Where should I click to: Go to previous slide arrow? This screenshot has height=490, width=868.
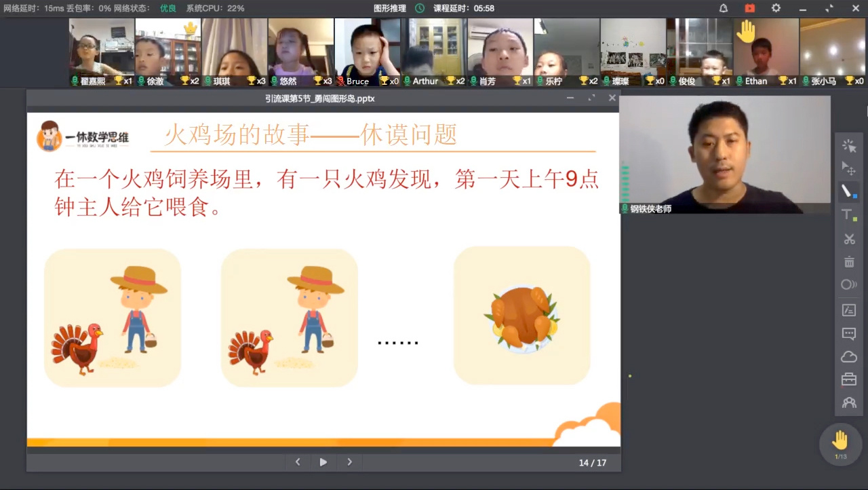pyautogui.click(x=298, y=462)
